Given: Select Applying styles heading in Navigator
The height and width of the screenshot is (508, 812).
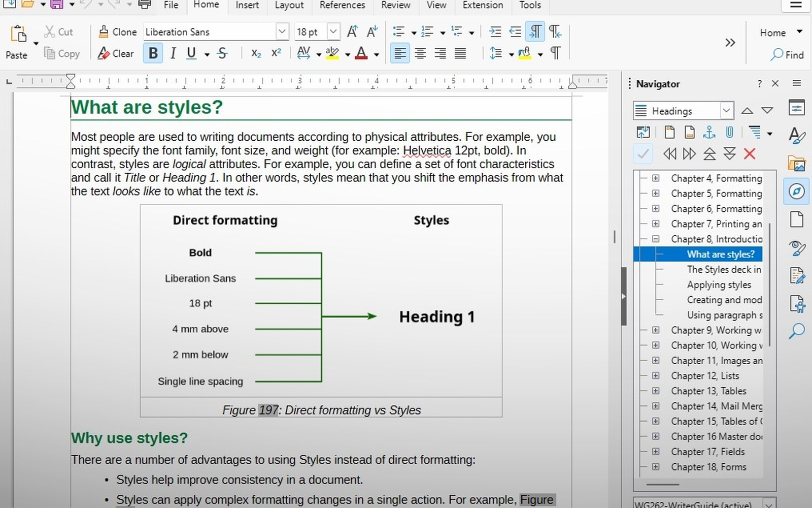Looking at the screenshot, I should tap(719, 284).
